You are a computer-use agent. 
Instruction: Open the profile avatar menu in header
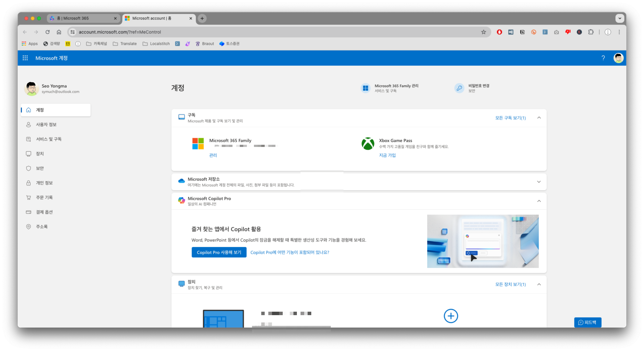point(618,58)
